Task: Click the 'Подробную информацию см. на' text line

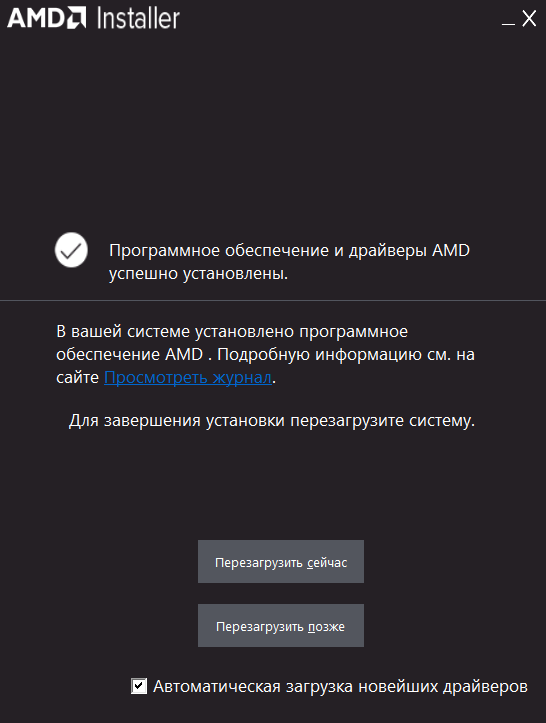Action: coord(346,355)
